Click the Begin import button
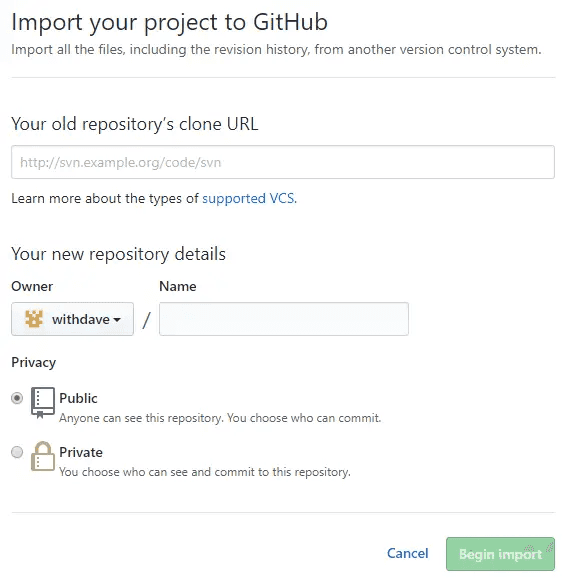Image resolution: width=571 pixels, height=587 pixels. pos(500,554)
